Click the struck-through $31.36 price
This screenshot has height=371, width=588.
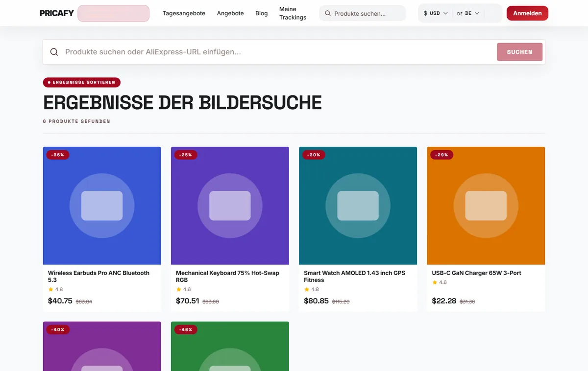[467, 301]
